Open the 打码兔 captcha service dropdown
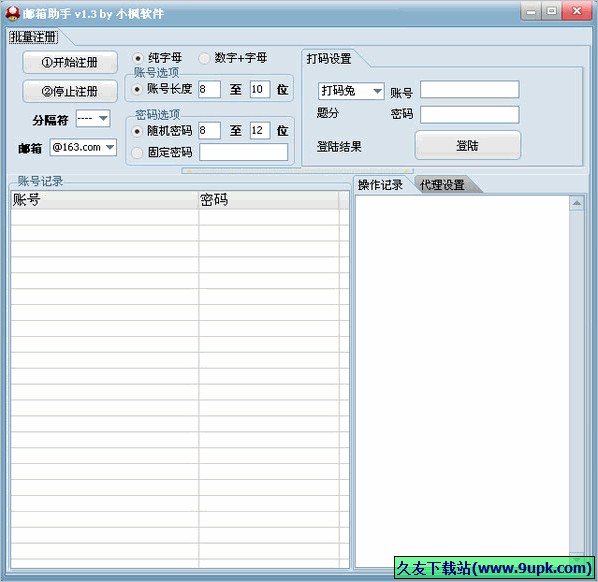Image resolution: width=598 pixels, height=582 pixels. tap(351, 91)
